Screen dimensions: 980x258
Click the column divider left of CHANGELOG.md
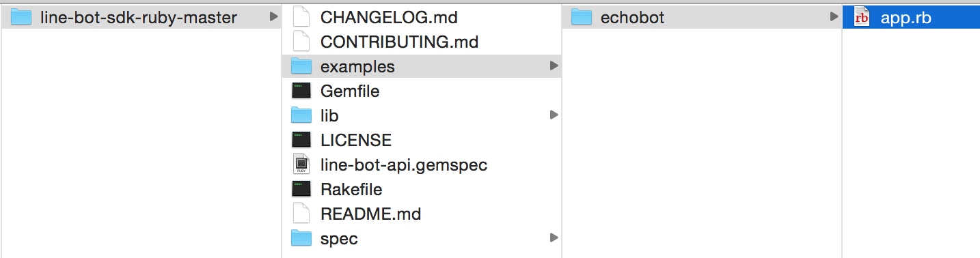[282, 129]
